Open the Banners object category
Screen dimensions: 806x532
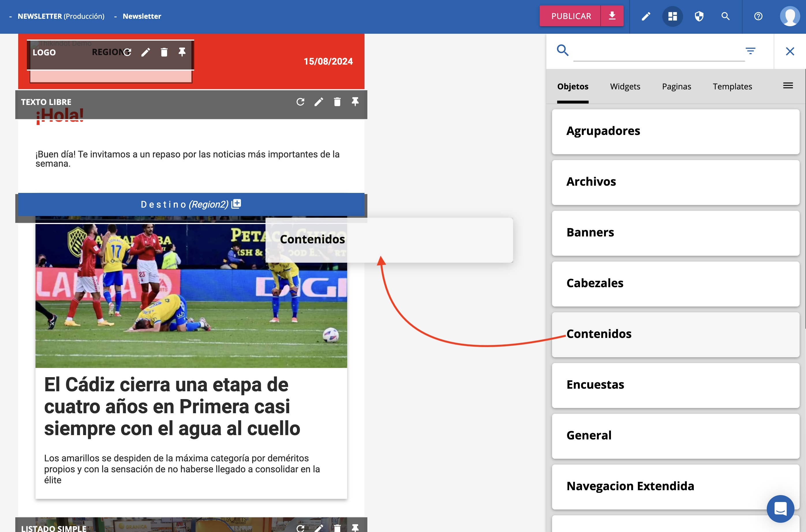(675, 233)
